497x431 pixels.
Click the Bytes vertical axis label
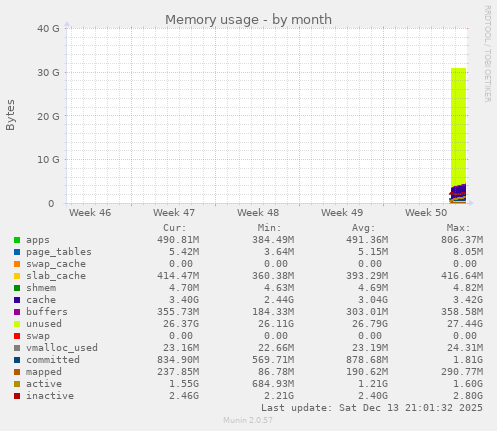[x=10, y=115]
